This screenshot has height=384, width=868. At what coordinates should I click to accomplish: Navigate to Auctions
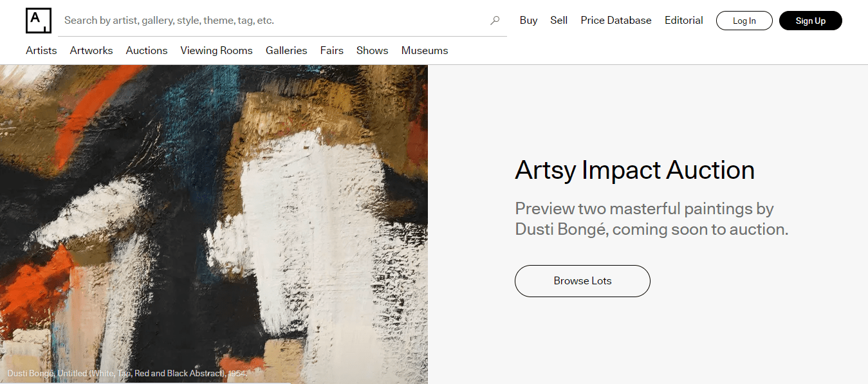[x=147, y=50]
